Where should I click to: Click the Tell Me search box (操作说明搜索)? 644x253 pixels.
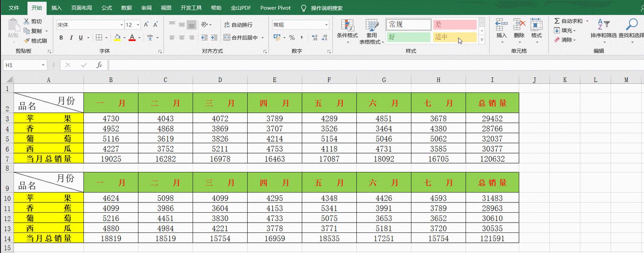(322, 8)
